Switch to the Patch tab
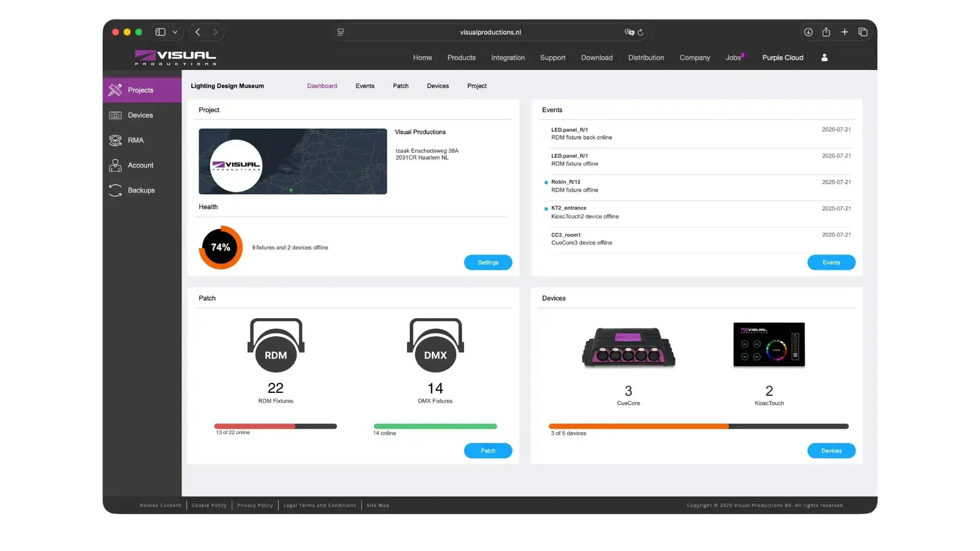This screenshot has height=551, width=980. (401, 86)
